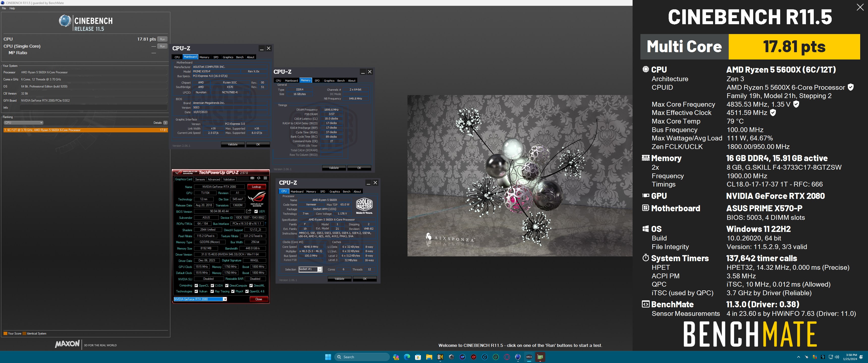Open Copilot preview taskbar icon
The image size is (868, 363).
pyautogui.click(x=396, y=357)
